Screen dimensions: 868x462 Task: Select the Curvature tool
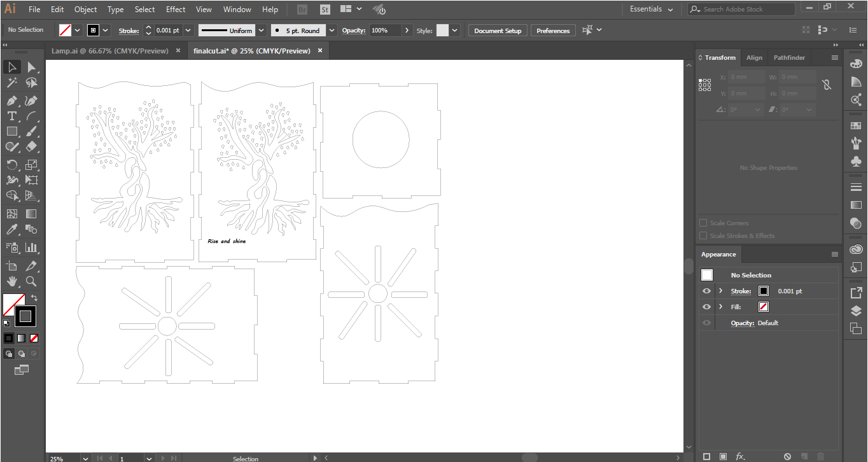(x=31, y=101)
